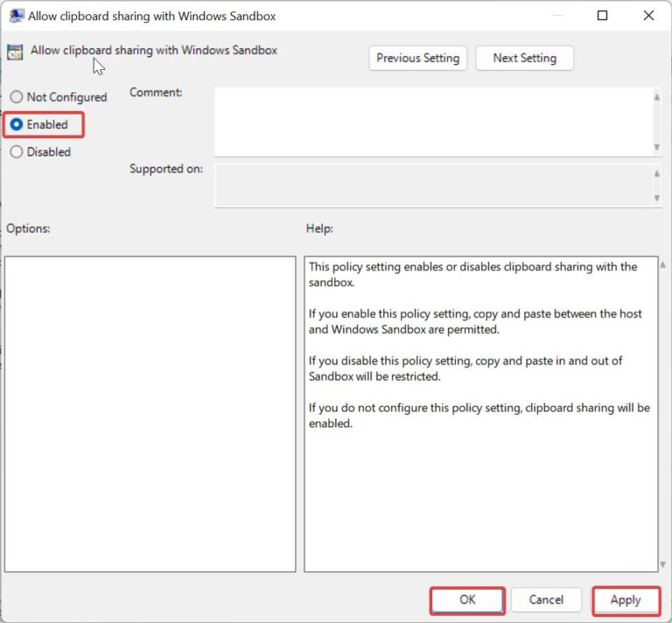672x623 pixels.
Task: Apply the policy changes
Action: (x=626, y=600)
